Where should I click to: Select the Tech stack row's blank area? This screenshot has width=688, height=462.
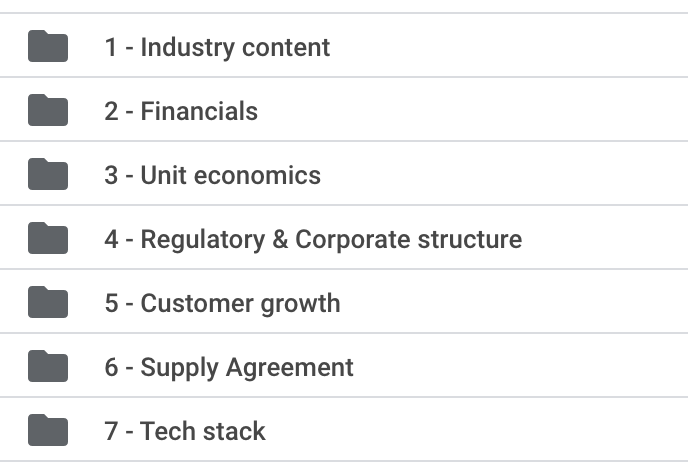478,430
